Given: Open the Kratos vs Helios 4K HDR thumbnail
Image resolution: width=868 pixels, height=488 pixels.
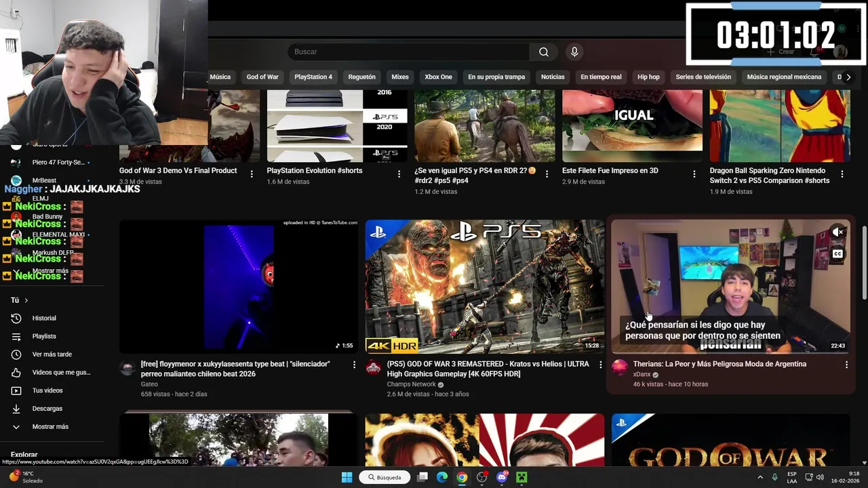Looking at the screenshot, I should pos(485,286).
